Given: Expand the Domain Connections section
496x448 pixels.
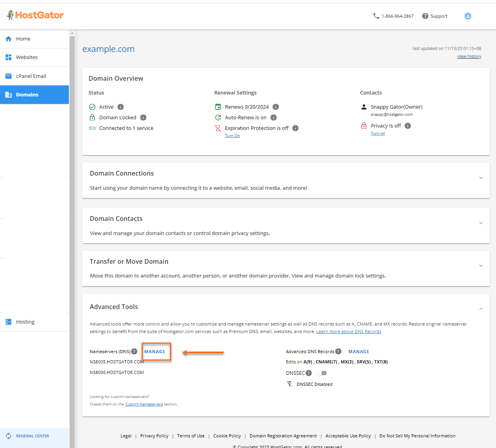Looking at the screenshot, I should [x=481, y=178].
